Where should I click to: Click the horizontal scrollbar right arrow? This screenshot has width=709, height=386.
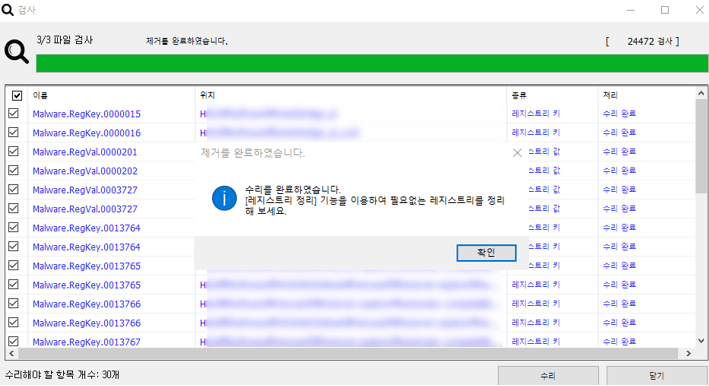[x=689, y=353]
